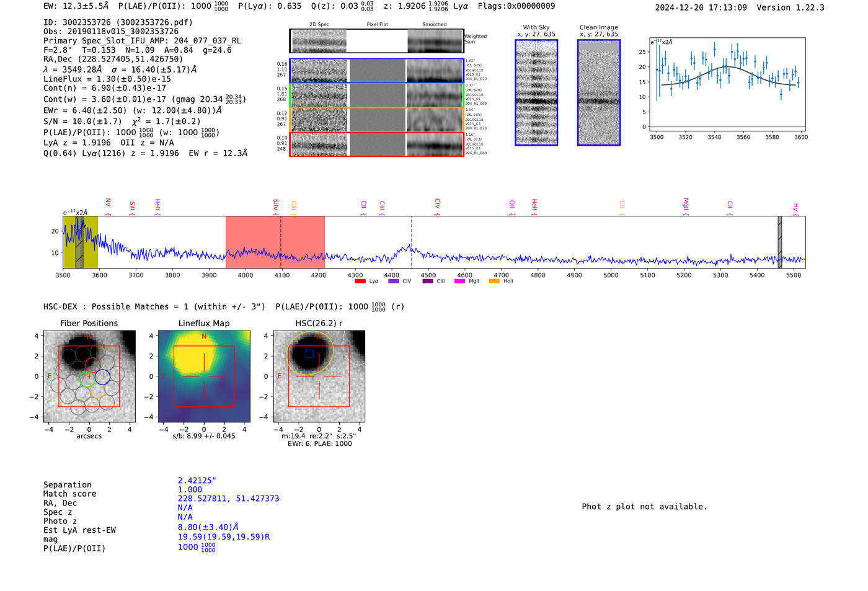868x591 pixels.
Task: Click 'Phot z plot not available.' text
Action: coord(644,507)
